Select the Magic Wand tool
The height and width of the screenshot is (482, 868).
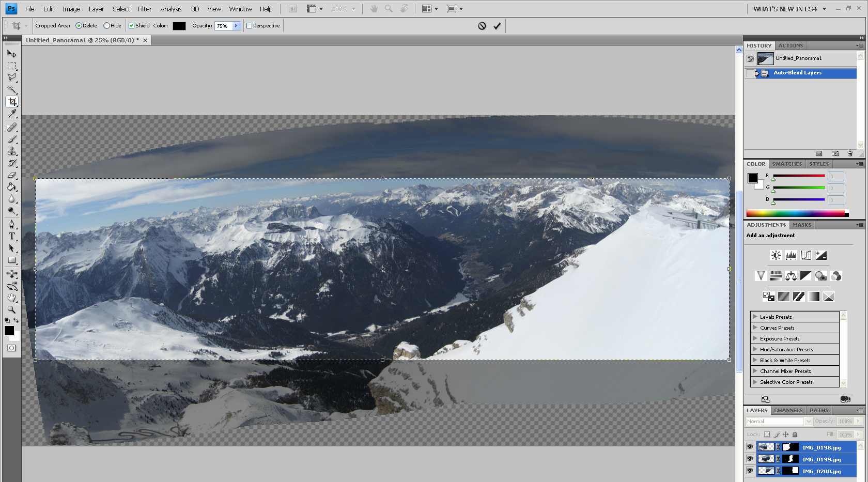(11, 89)
